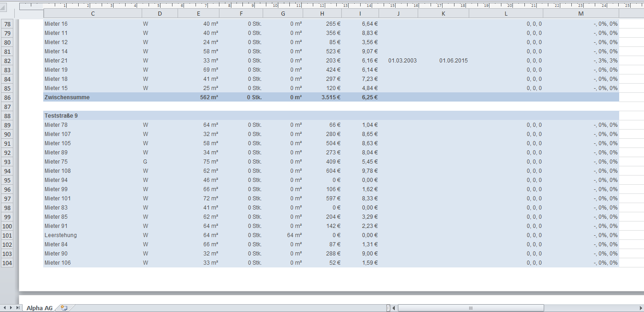
Task: Select the 'Zwischensumme' label cell
Action: click(x=92, y=97)
